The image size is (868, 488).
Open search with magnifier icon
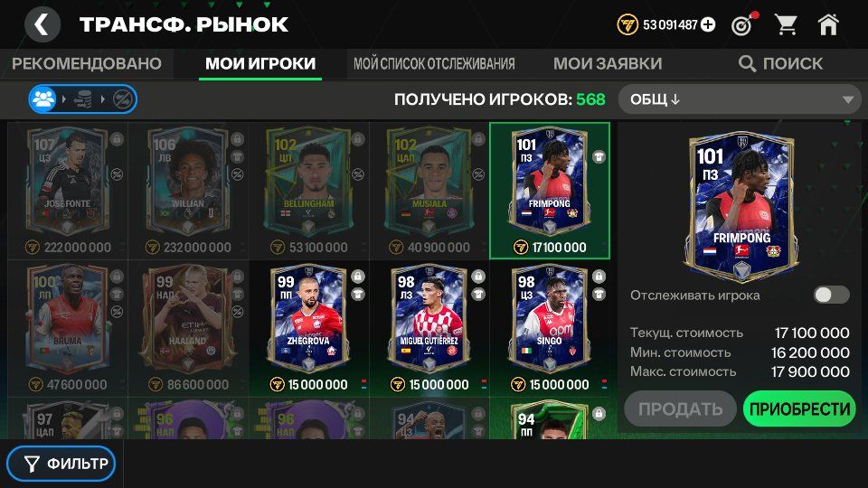[x=747, y=63]
